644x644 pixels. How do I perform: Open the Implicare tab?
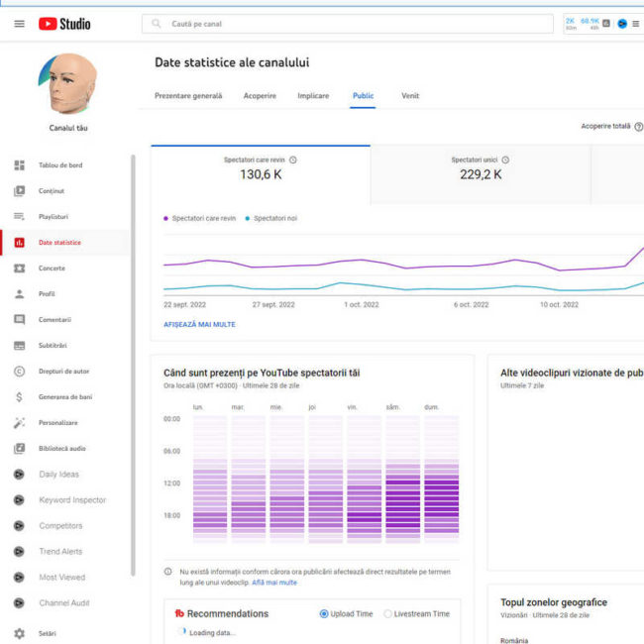coord(313,96)
